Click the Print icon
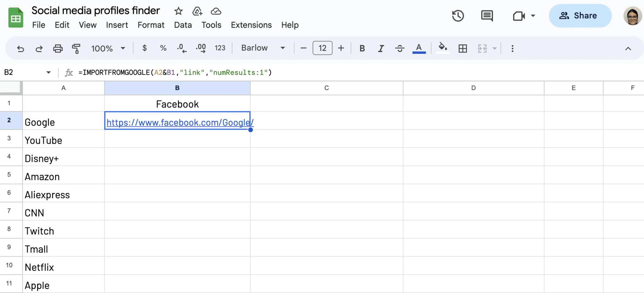 point(58,48)
